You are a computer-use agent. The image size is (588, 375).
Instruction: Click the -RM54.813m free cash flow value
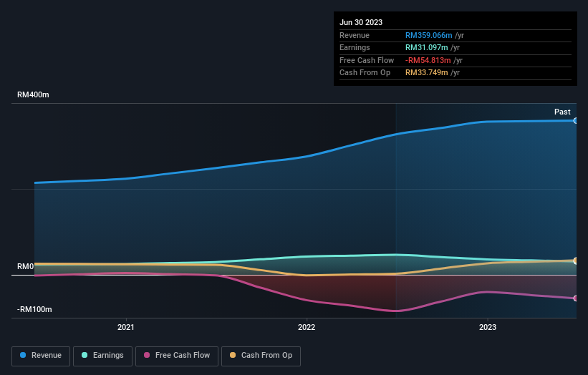click(x=428, y=60)
